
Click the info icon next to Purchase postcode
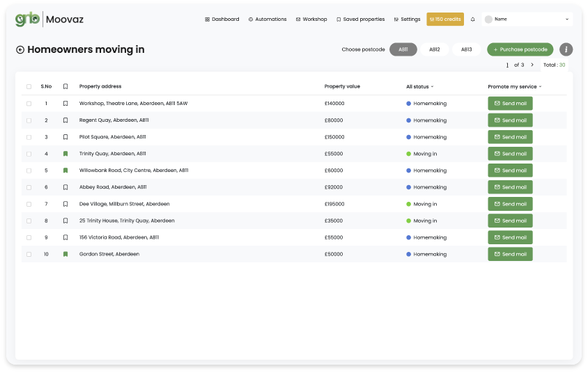(566, 49)
